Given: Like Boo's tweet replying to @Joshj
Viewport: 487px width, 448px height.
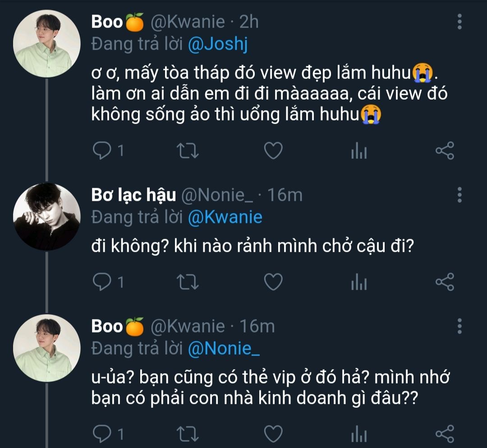Looking at the screenshot, I should click(273, 150).
